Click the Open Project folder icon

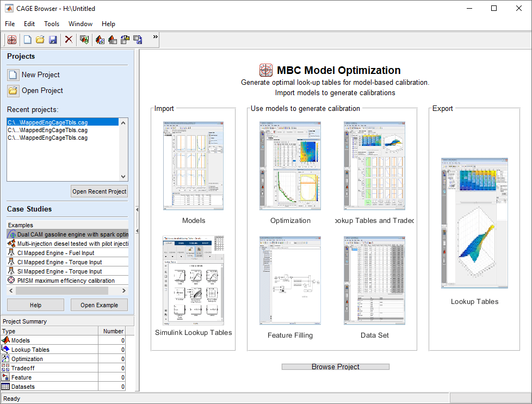tap(13, 91)
